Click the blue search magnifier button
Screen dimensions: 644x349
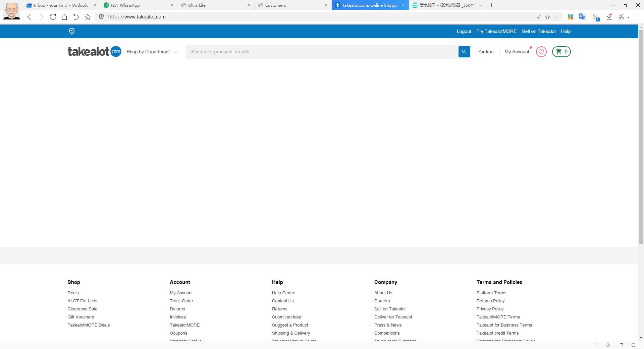(x=464, y=52)
